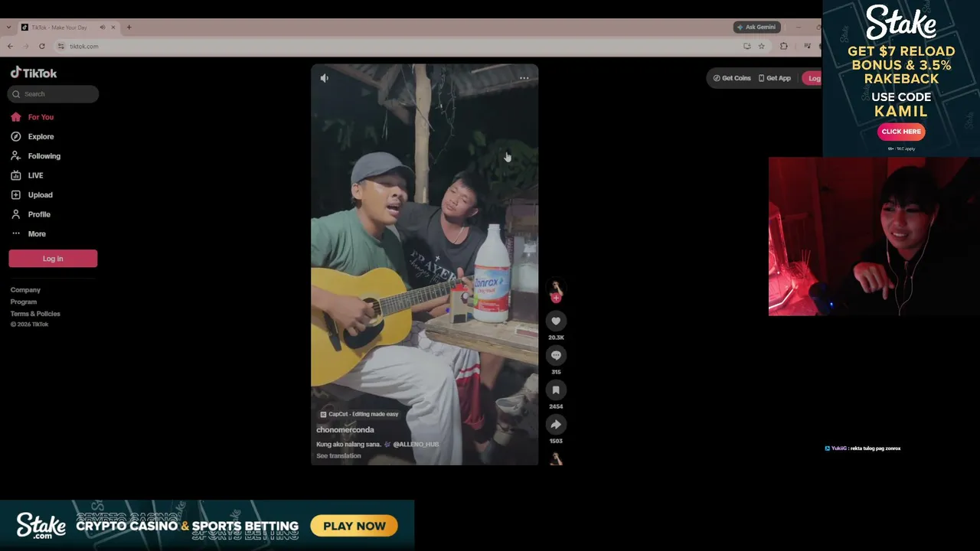Like the video with the heart icon

click(556, 321)
